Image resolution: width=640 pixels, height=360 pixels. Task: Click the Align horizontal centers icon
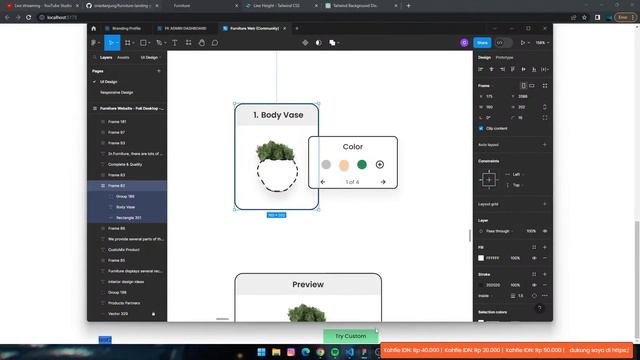point(491,69)
